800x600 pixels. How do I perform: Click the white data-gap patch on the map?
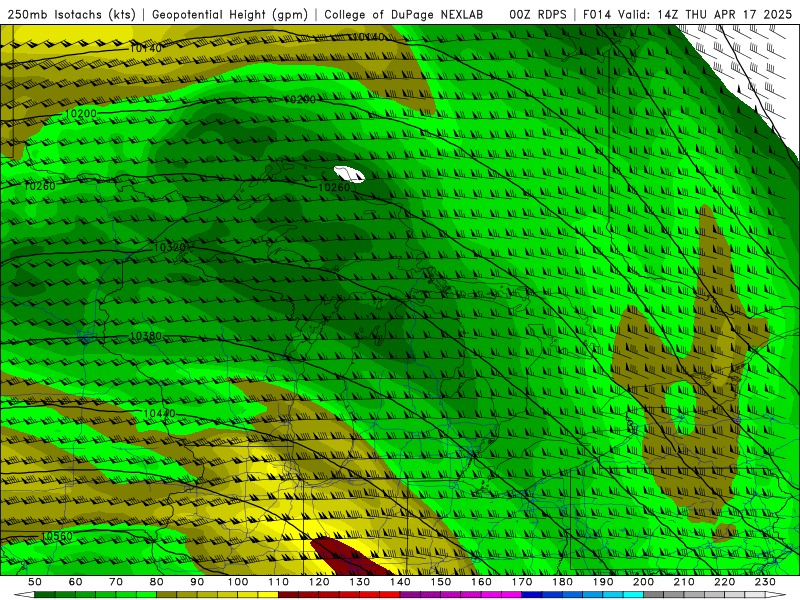click(349, 174)
